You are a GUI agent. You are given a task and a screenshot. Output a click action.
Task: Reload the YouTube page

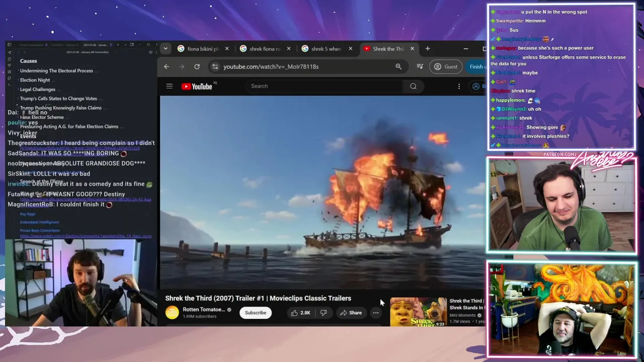pos(197,66)
